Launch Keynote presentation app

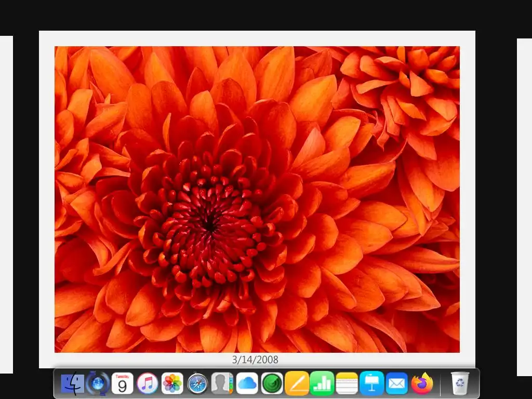click(x=372, y=384)
